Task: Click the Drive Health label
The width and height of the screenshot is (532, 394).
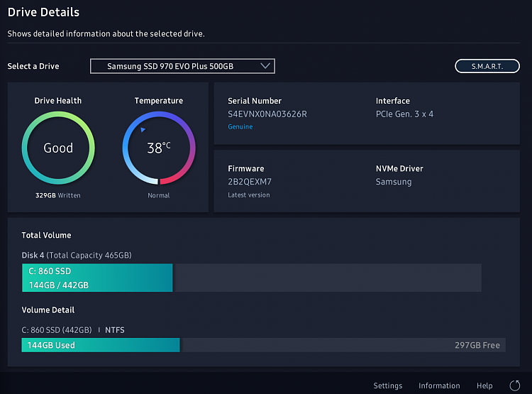Action: pos(58,101)
